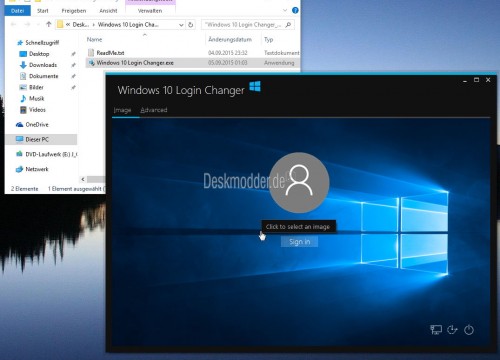Image resolution: width=500 pixels, height=360 pixels.
Task: Unpin Desktop using its pin icon
Action: [x=73, y=54]
